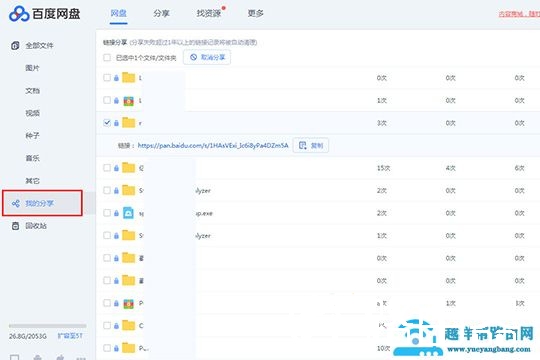Open the 回收站 recycle bin
Screen dimensions: 540x360
coord(29,226)
